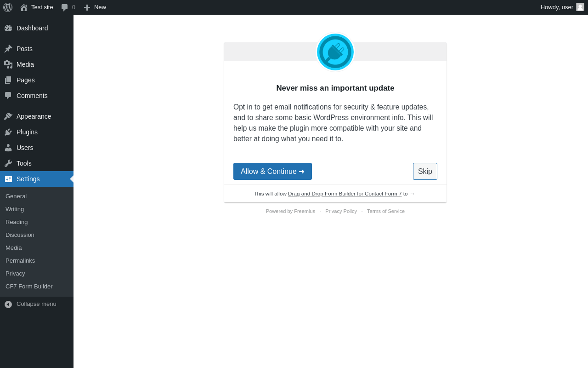Open Permalinks settings submenu
588x368 pixels.
(x=20, y=261)
